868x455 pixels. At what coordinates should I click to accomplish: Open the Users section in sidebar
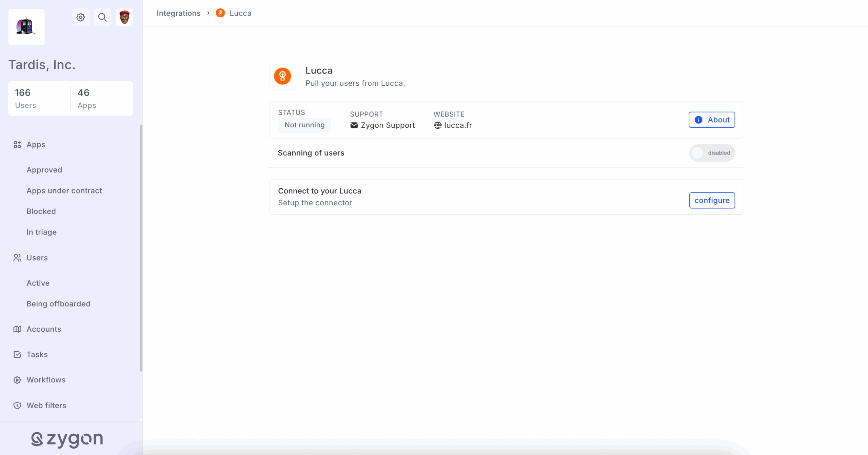[37, 258]
